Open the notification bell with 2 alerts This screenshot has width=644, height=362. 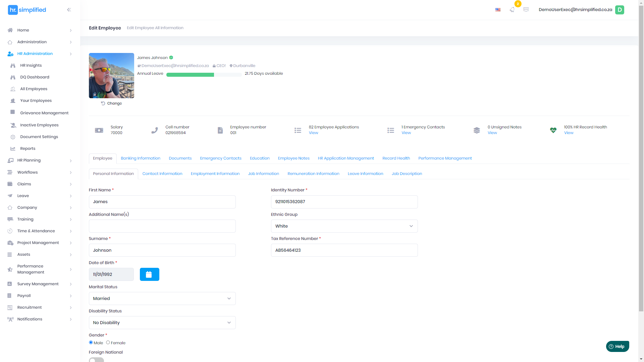pyautogui.click(x=512, y=10)
